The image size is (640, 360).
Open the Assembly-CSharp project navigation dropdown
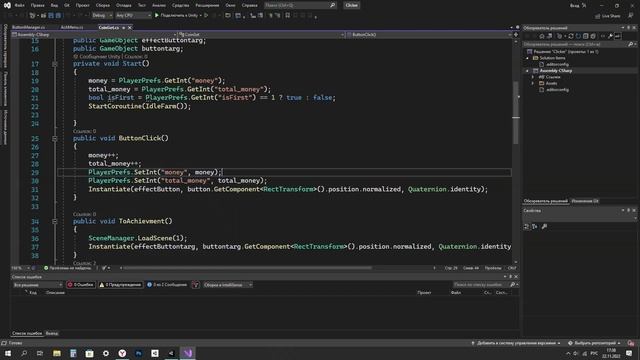(x=94, y=35)
